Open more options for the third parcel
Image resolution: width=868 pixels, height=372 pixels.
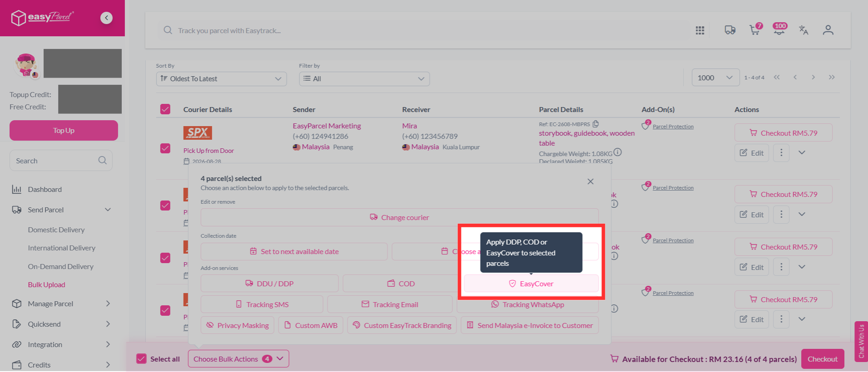tap(781, 267)
